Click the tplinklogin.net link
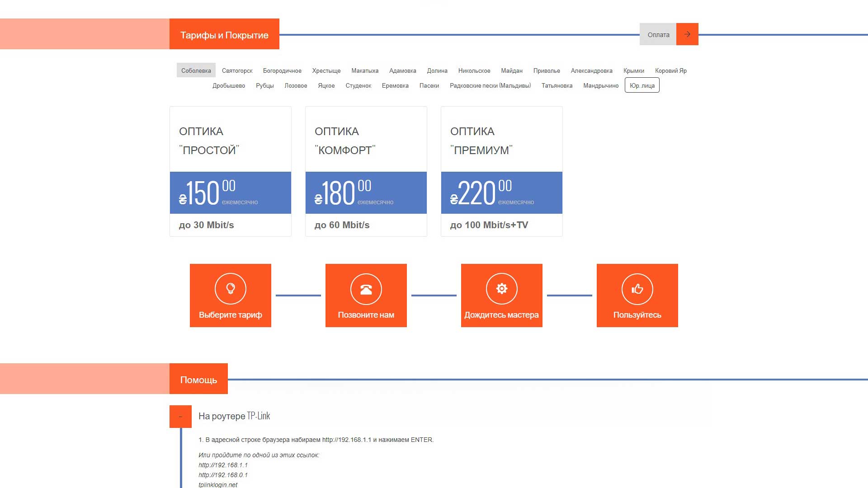The height and width of the screenshot is (488, 868). 218,485
